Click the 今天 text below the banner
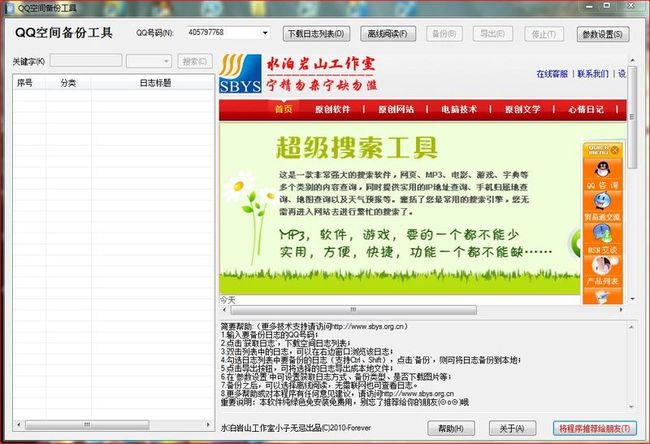The image size is (650, 444). tap(228, 300)
